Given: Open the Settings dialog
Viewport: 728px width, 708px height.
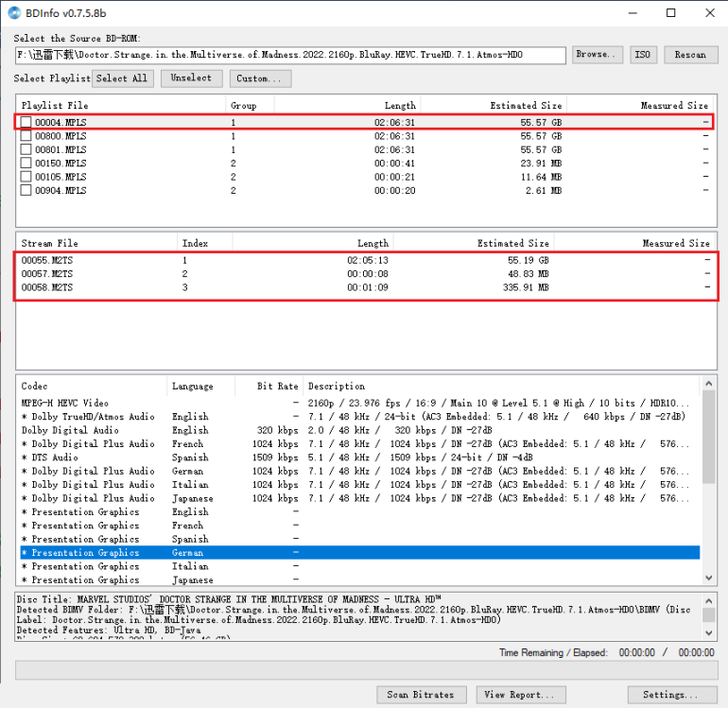Looking at the screenshot, I should [670, 695].
